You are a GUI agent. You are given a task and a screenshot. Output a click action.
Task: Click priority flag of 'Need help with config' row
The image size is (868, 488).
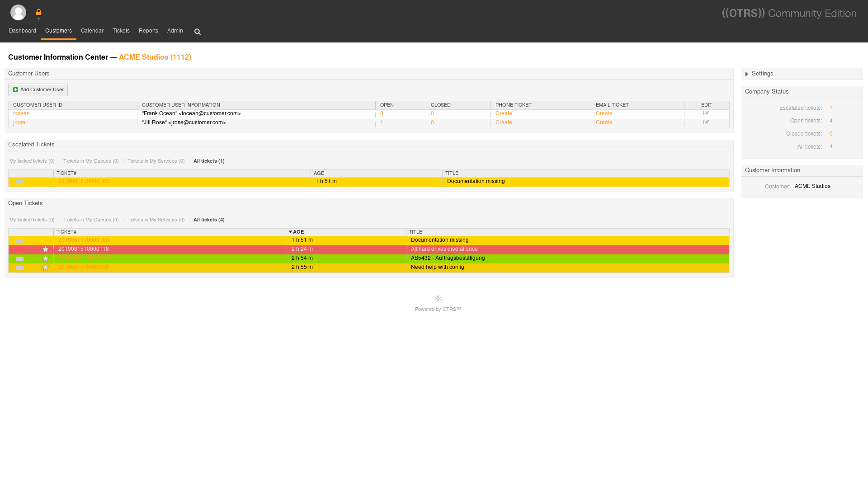(x=19, y=268)
